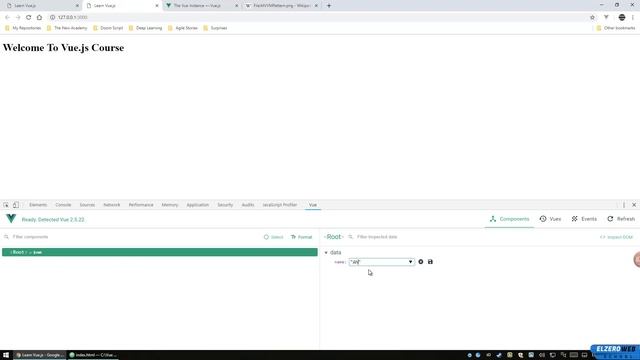Switch to the Elements DevTools tab
The height and width of the screenshot is (360, 640).
(x=38, y=205)
